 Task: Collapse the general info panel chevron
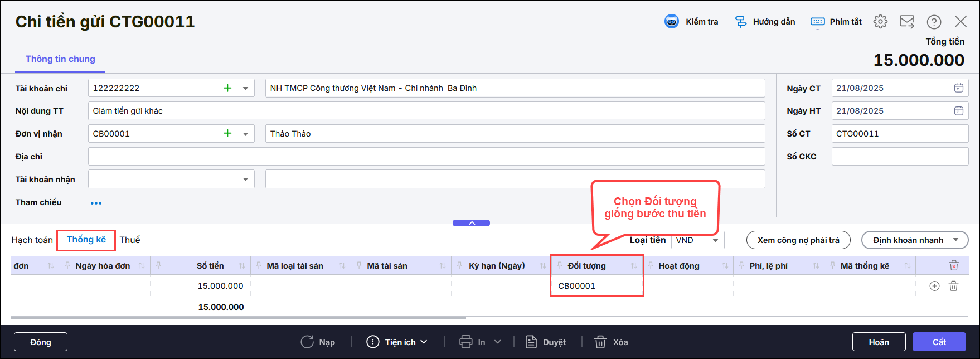pyautogui.click(x=472, y=223)
